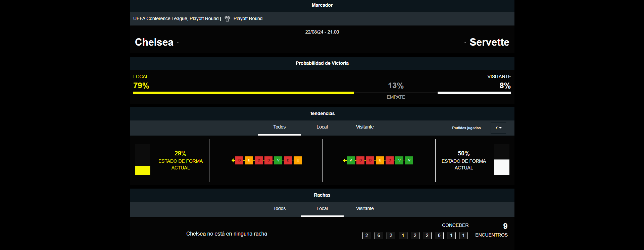
Task: Click the 9 ENCUENTROS count
Action: pyautogui.click(x=492, y=230)
